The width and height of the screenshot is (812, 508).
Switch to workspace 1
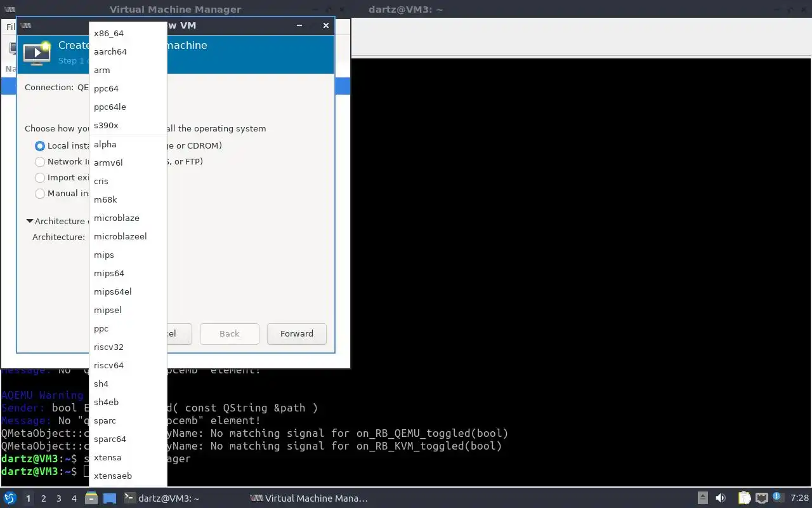click(28, 498)
